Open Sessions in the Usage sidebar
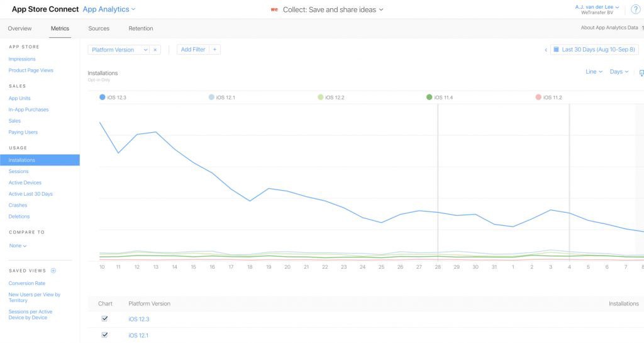The height and width of the screenshot is (343, 644). coord(18,171)
